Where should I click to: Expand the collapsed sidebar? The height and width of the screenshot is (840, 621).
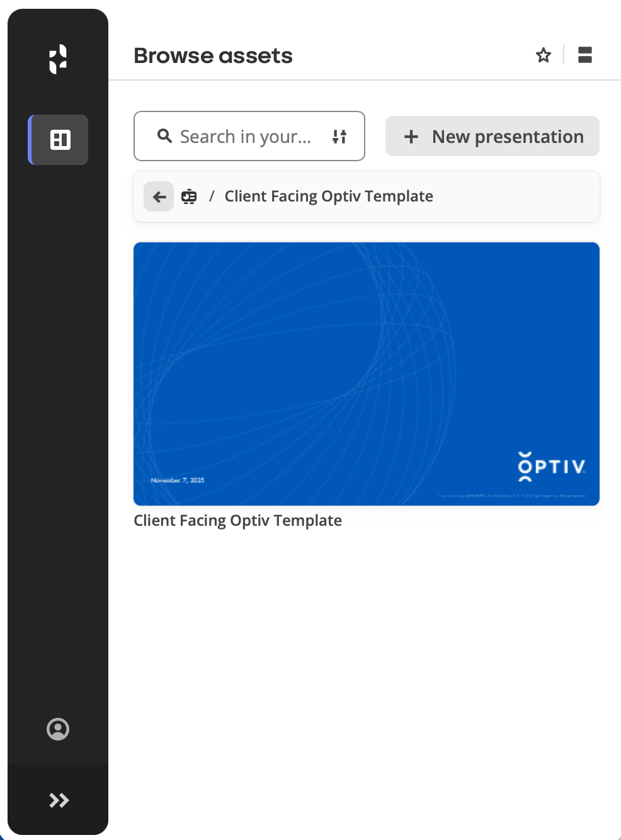pos(59,800)
